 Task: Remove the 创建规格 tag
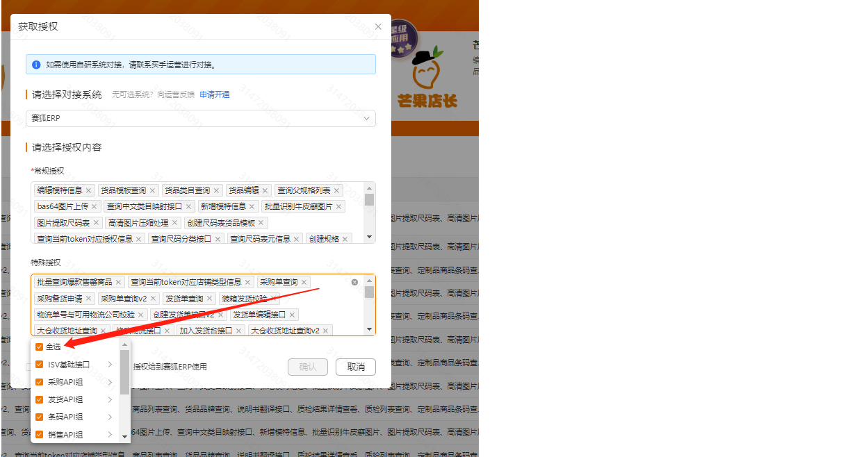point(345,239)
